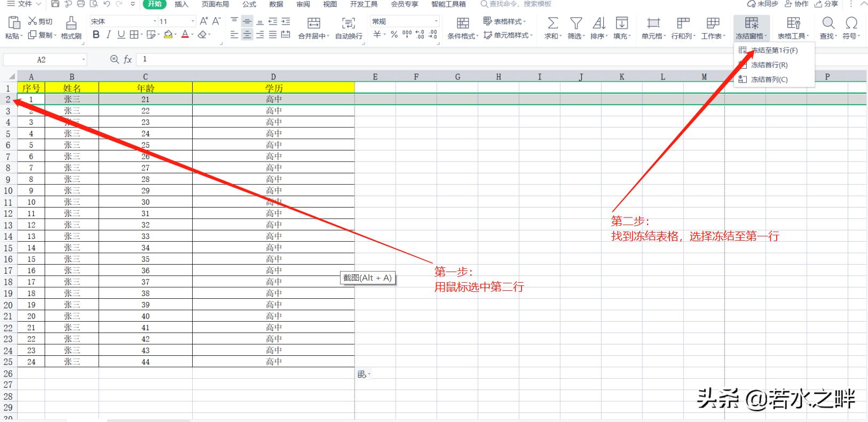Toggle Bold formatting (B)
Viewport: 868px width, 422px height.
96,35
